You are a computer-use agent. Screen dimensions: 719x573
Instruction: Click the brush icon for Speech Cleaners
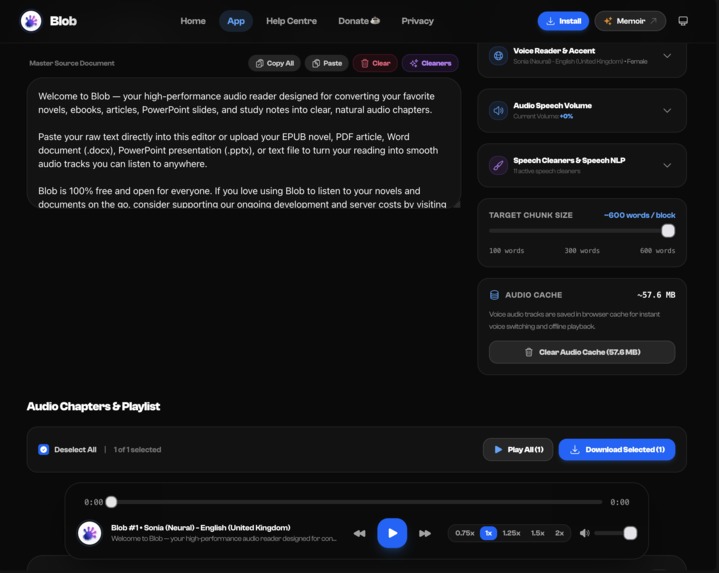[x=498, y=165]
